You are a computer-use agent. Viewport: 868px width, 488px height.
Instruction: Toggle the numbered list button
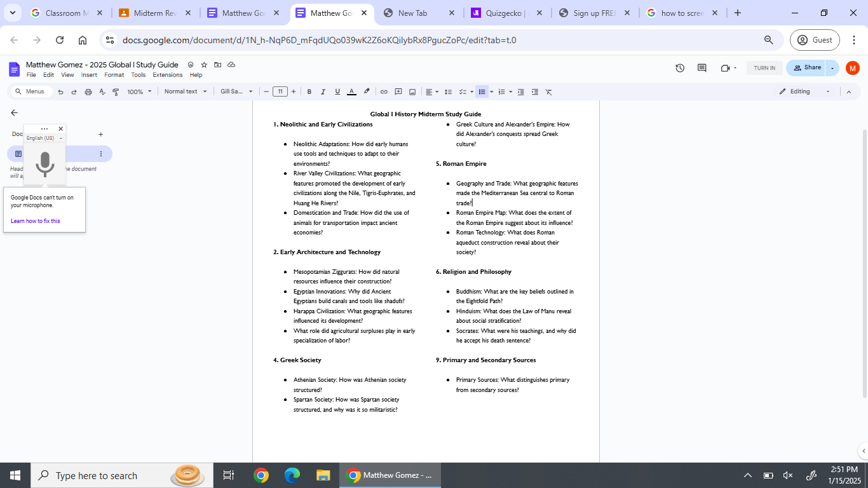(501, 91)
